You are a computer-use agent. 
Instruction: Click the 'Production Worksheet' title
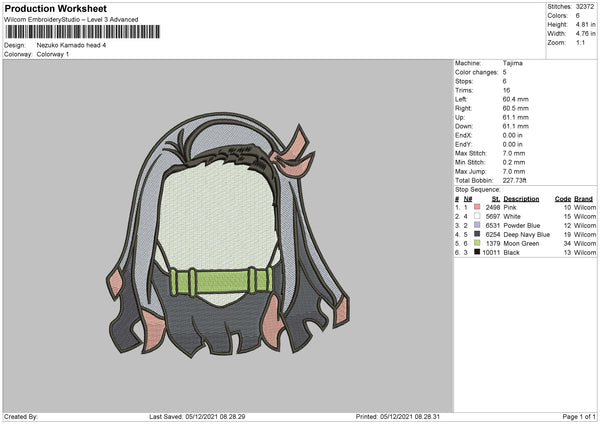[x=55, y=8]
